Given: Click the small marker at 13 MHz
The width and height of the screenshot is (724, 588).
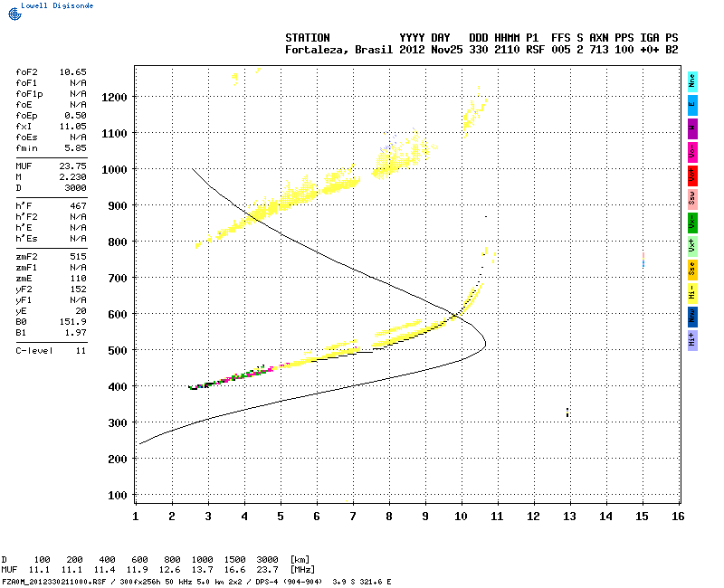Looking at the screenshot, I should coord(567,413).
